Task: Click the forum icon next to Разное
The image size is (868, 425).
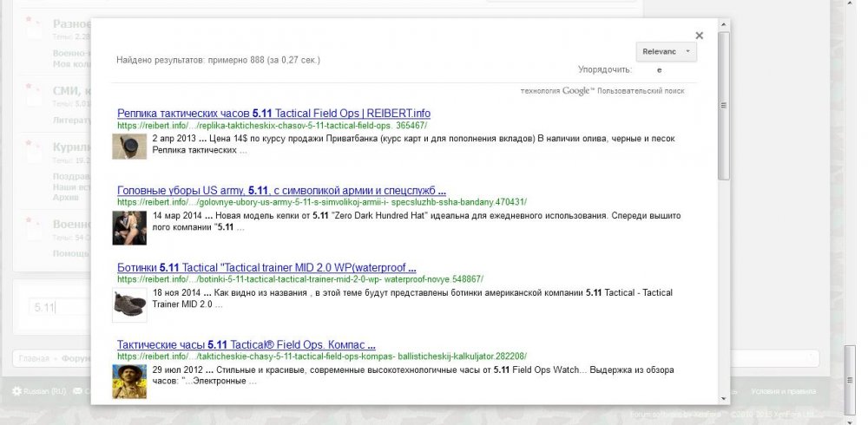Action: click(34, 29)
